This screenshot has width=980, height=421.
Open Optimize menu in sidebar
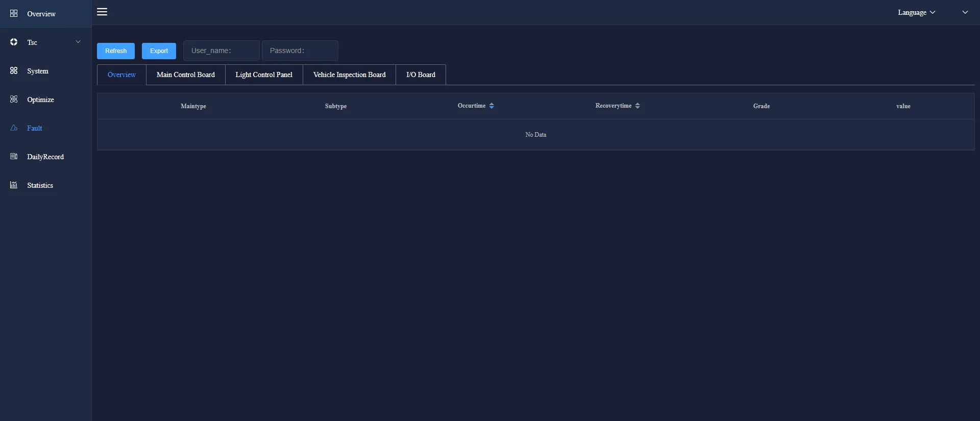point(46,100)
